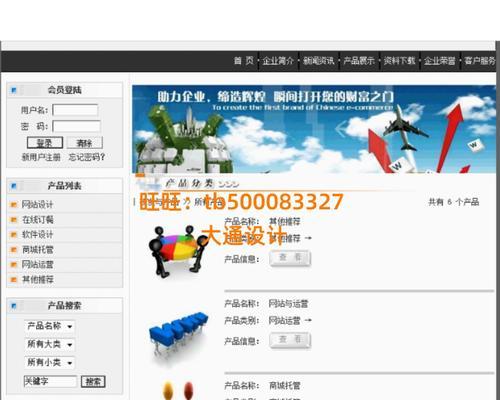Open 客户服务 navigation item
The image size is (500, 400).
click(480, 61)
